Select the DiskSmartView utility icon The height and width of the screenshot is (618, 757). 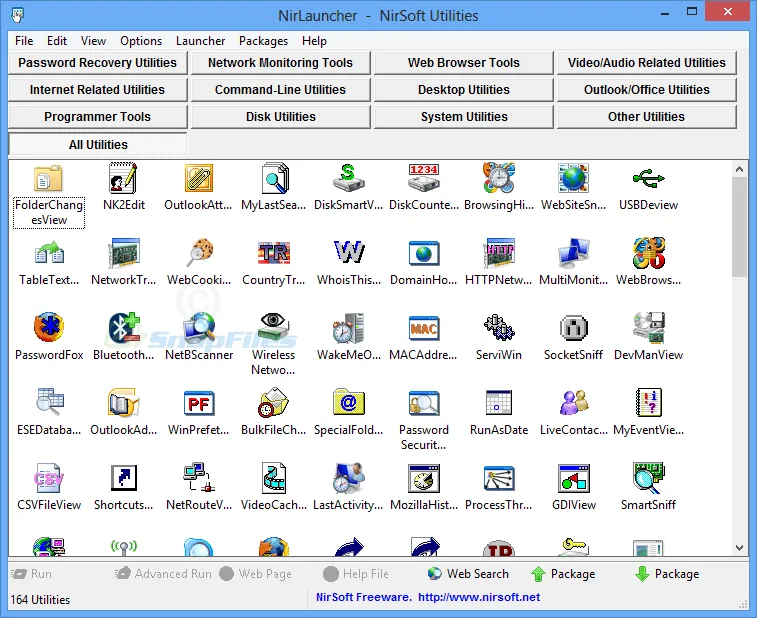tap(349, 179)
